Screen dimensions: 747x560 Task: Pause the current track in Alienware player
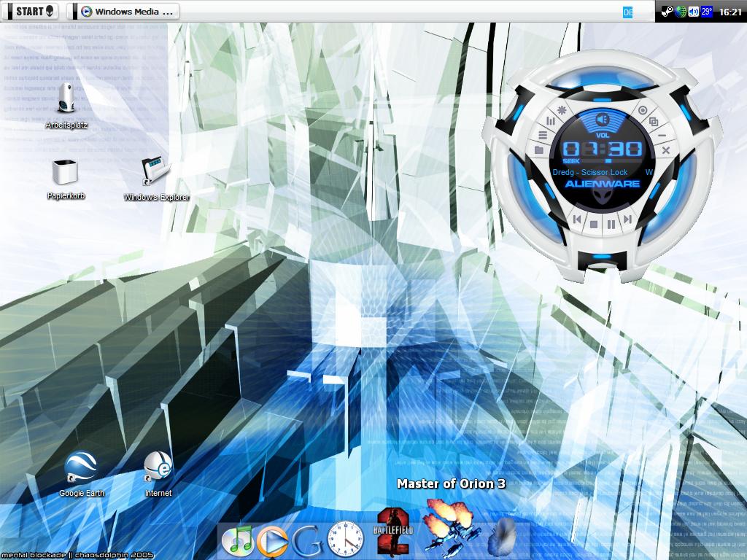point(611,223)
